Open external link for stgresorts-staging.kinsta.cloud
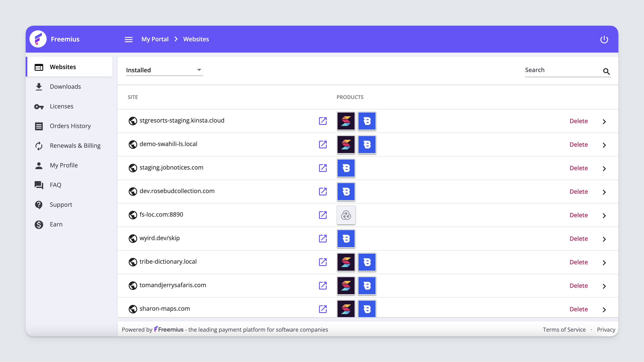The image size is (644, 362). pyautogui.click(x=323, y=121)
